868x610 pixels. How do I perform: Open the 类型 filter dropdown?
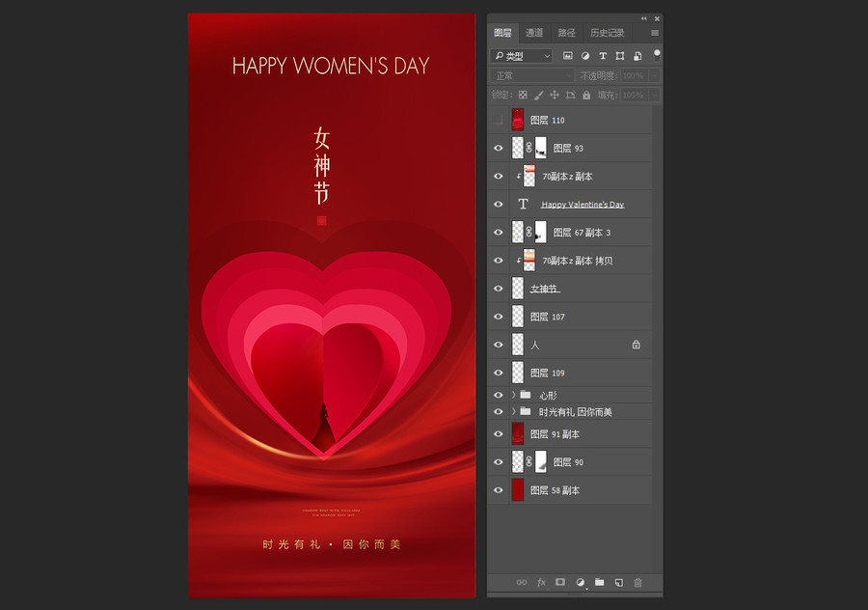(x=522, y=56)
